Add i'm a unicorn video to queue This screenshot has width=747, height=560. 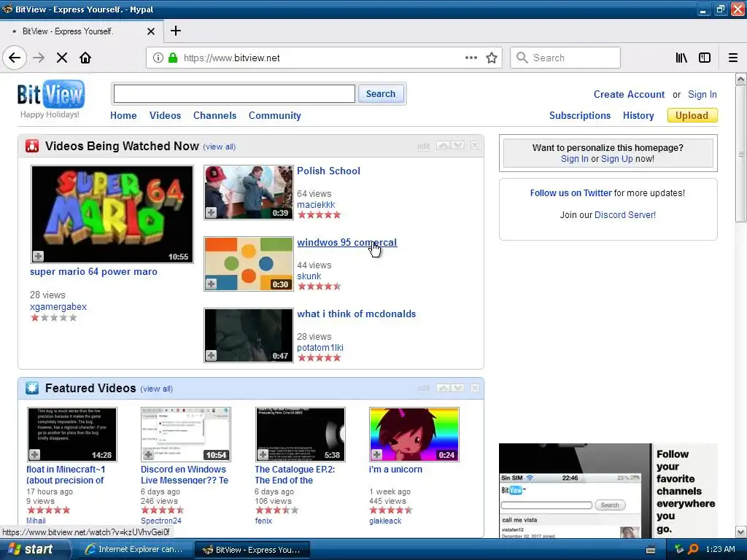pyautogui.click(x=376, y=454)
